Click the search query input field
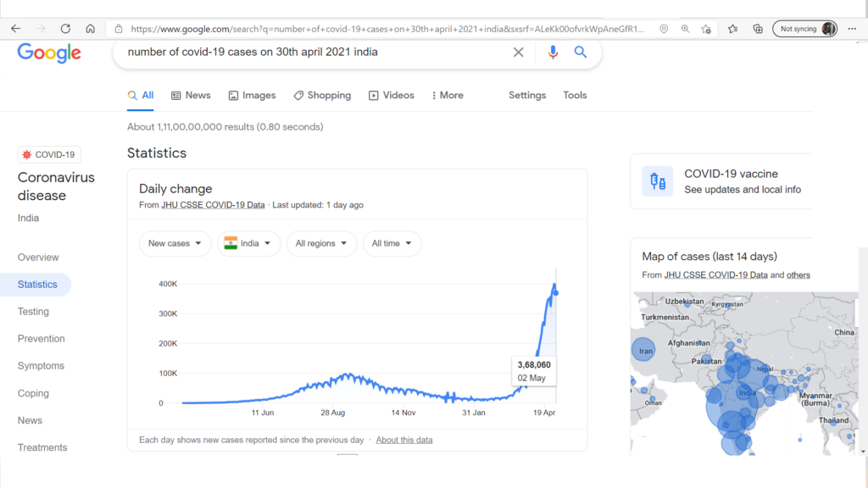 (x=315, y=52)
